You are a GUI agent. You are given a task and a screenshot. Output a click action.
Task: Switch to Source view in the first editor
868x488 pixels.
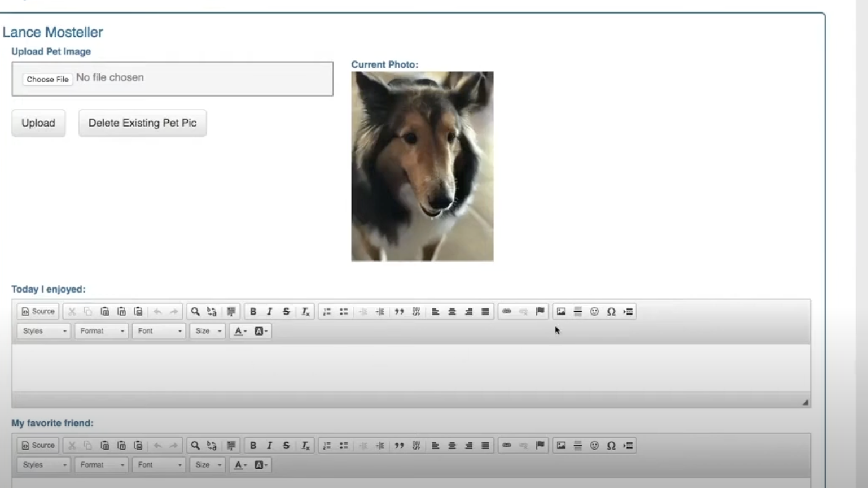[37, 311]
